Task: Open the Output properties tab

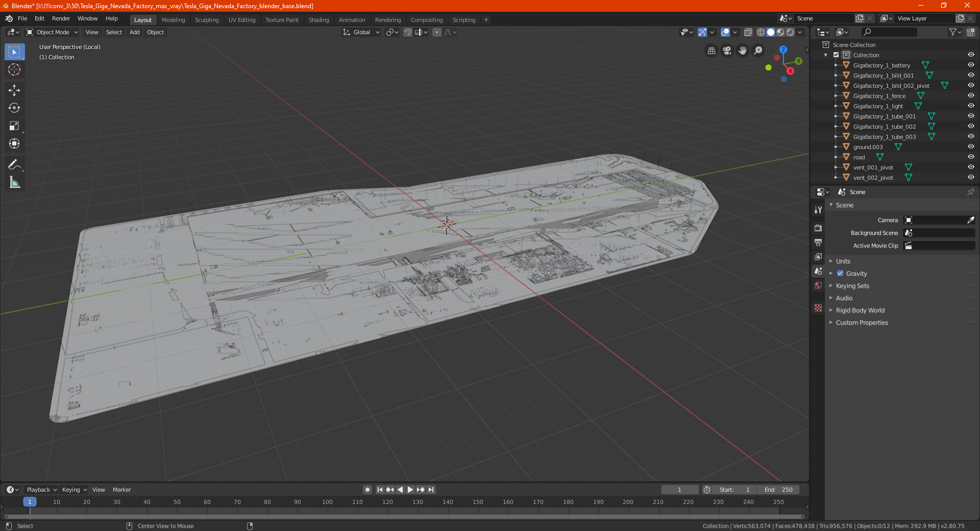Action: coord(818,242)
